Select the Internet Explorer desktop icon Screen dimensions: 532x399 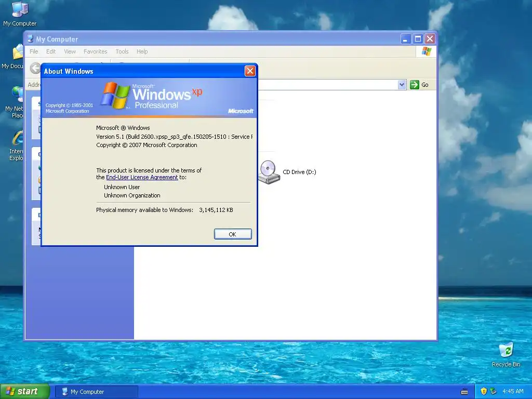point(16,146)
